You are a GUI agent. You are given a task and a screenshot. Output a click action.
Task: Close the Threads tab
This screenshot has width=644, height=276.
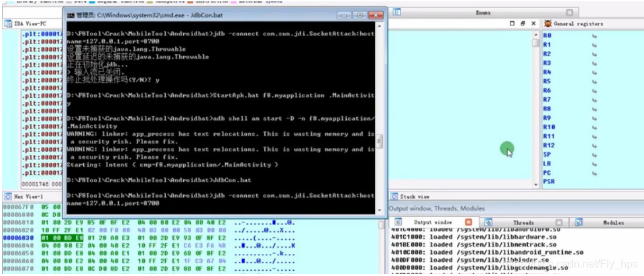[559, 222]
